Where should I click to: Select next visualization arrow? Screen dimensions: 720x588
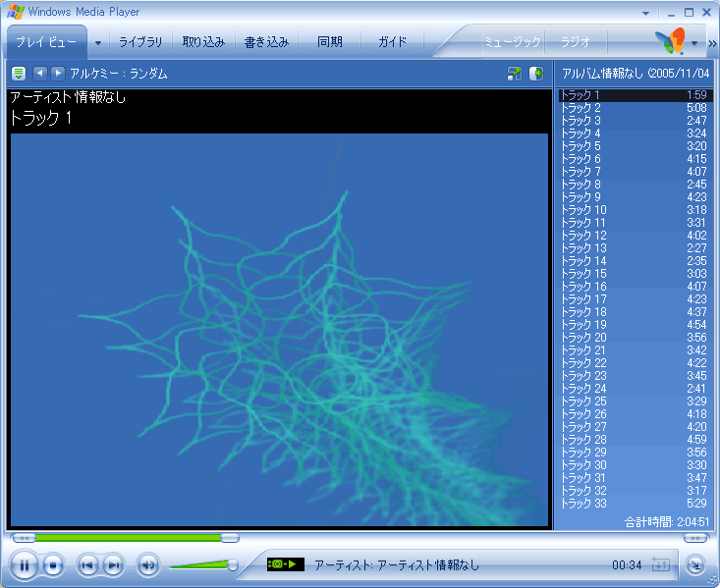(x=57, y=73)
